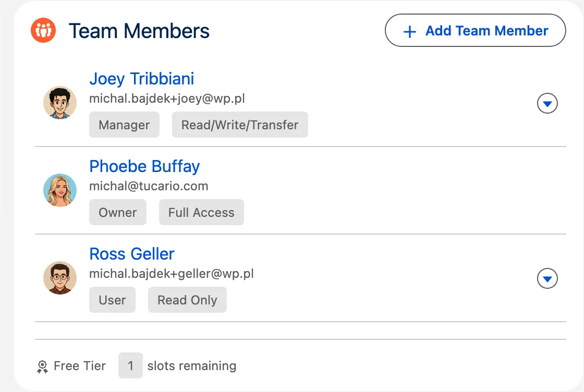Open Phoebe Buffay's member name link
The height and width of the screenshot is (392, 584).
pyautogui.click(x=144, y=166)
